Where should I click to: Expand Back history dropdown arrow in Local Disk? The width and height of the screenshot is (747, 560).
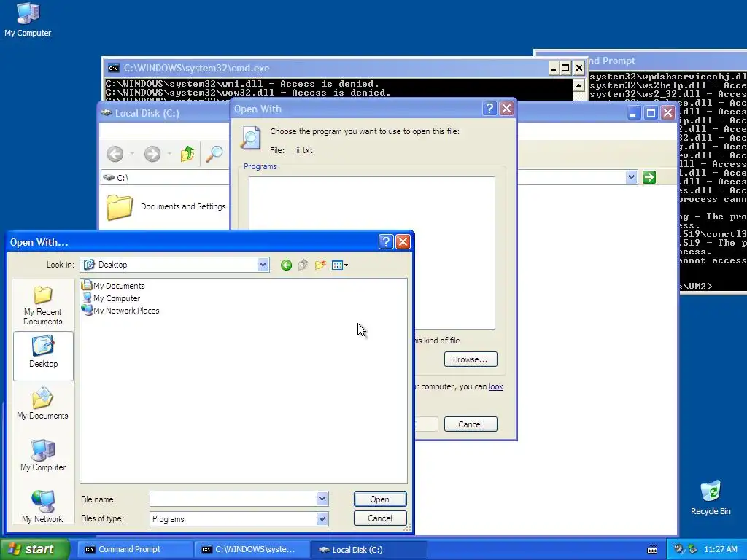(x=132, y=154)
